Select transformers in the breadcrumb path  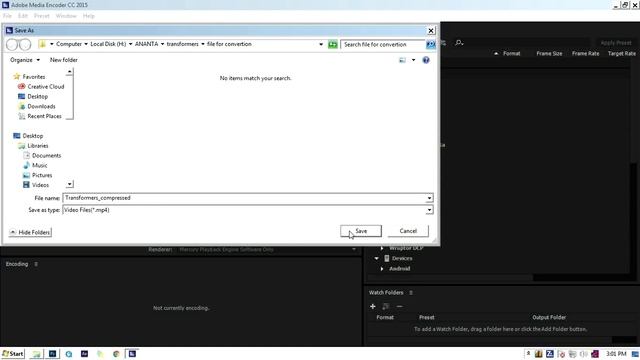[182, 44]
